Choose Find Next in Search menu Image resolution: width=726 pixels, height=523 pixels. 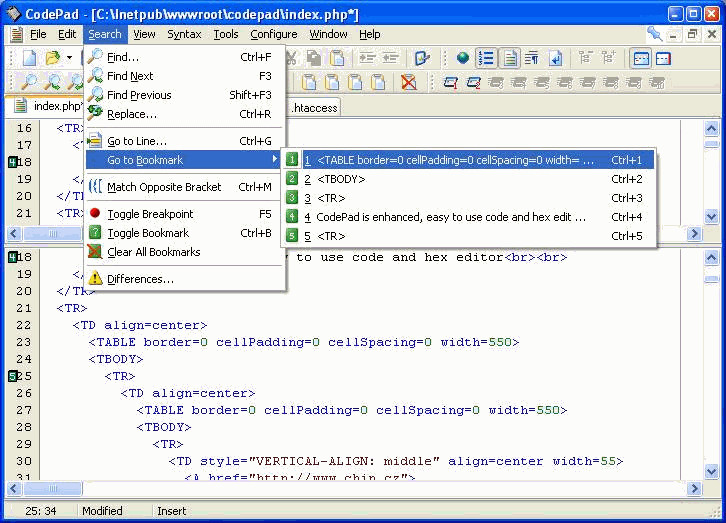(184, 76)
